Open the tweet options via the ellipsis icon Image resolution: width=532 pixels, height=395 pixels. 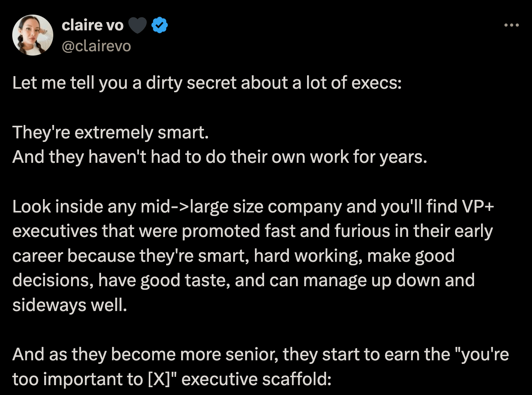click(x=511, y=24)
